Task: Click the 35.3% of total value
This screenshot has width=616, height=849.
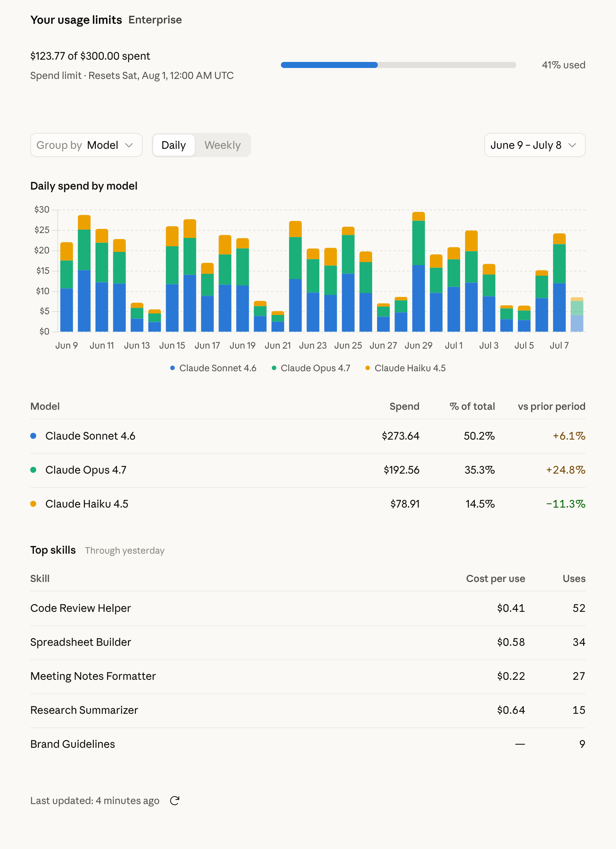Action: (x=479, y=470)
